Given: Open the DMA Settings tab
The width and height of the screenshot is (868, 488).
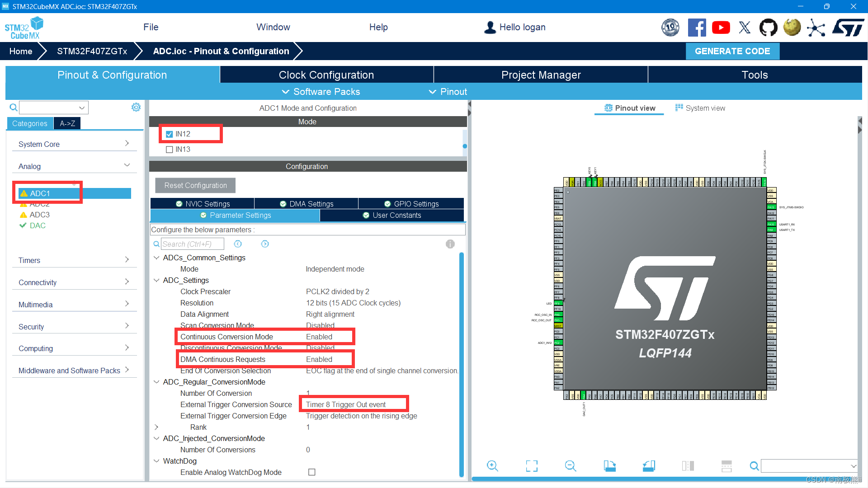Looking at the screenshot, I should [x=306, y=204].
